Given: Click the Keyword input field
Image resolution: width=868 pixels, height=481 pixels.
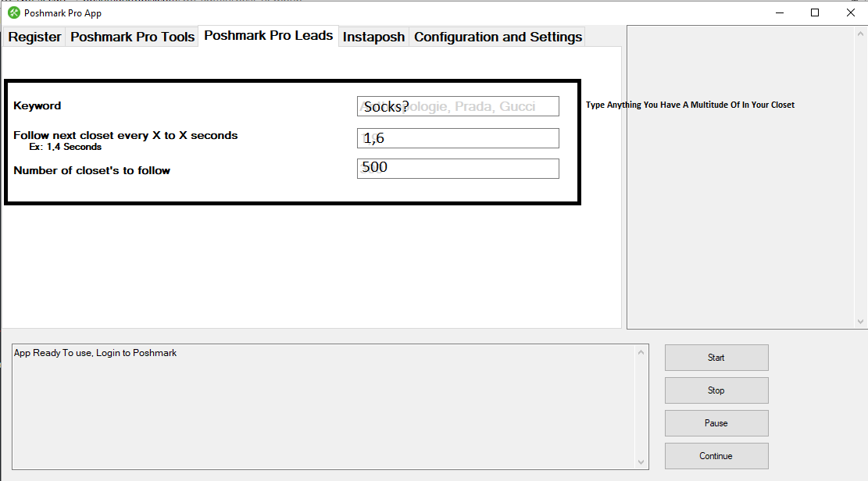Looking at the screenshot, I should [458, 106].
